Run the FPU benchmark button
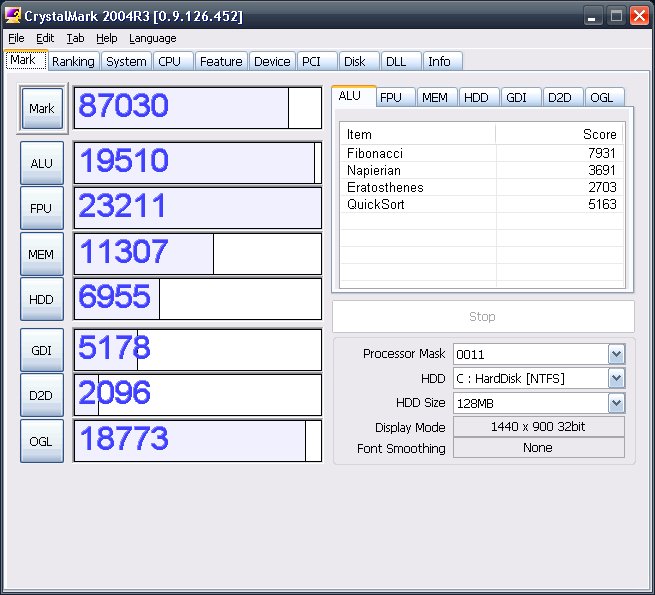 coord(42,208)
